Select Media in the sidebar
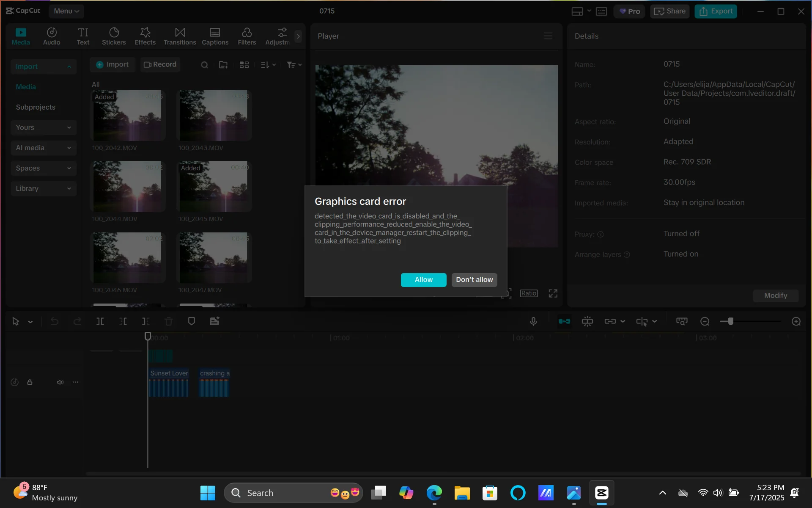This screenshot has width=812, height=508. [26, 87]
